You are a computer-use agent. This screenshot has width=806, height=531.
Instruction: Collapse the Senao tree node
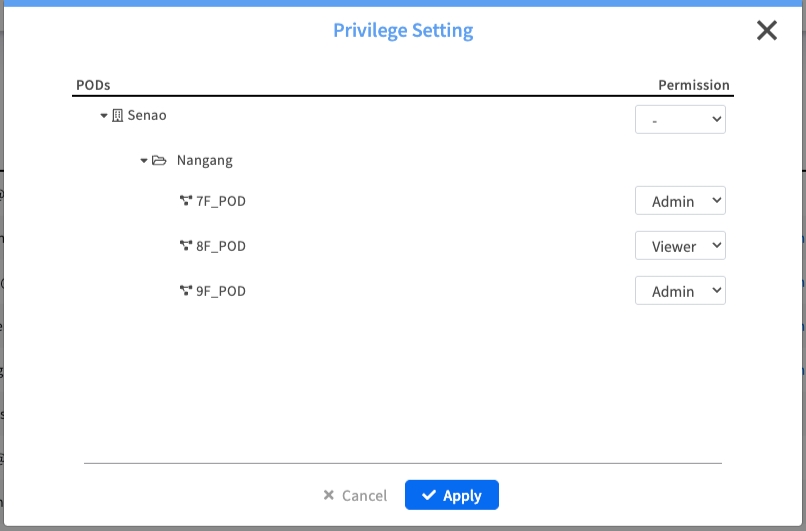click(104, 116)
